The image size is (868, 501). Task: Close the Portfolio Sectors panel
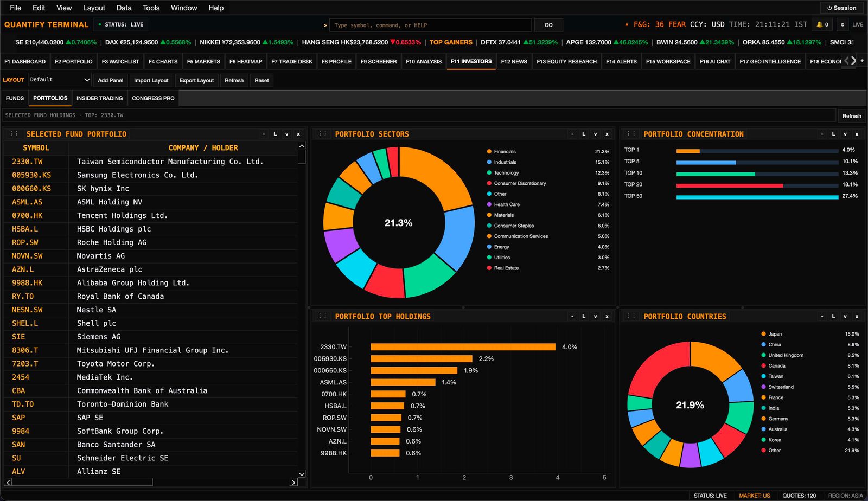click(607, 134)
